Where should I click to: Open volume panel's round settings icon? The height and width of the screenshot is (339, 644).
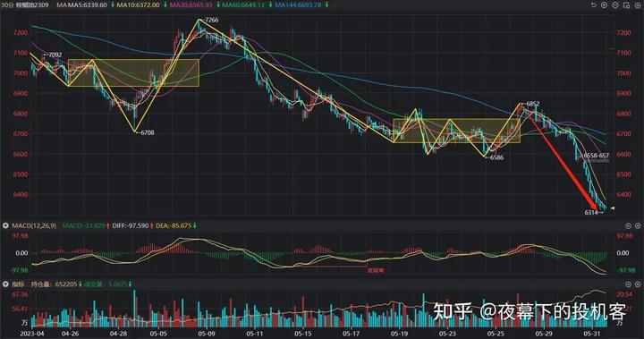(x=628, y=284)
